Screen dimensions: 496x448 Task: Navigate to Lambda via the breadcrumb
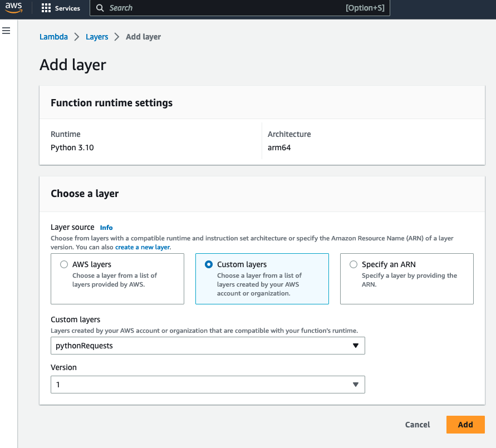coord(53,36)
